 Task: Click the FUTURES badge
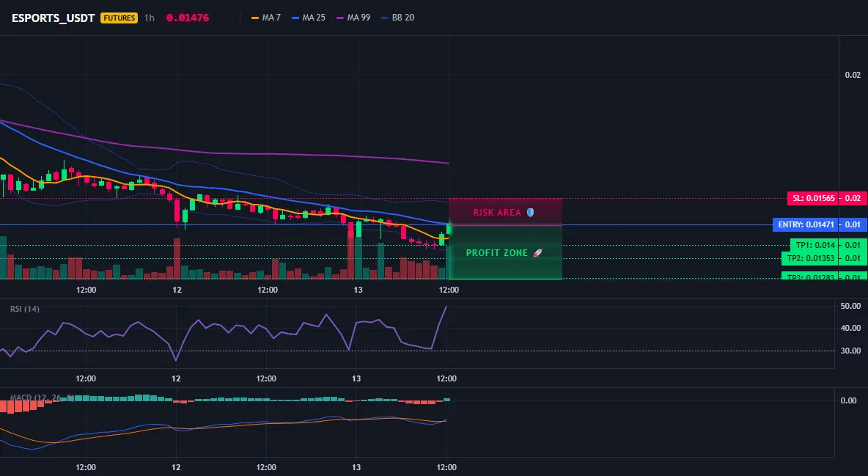(x=119, y=18)
